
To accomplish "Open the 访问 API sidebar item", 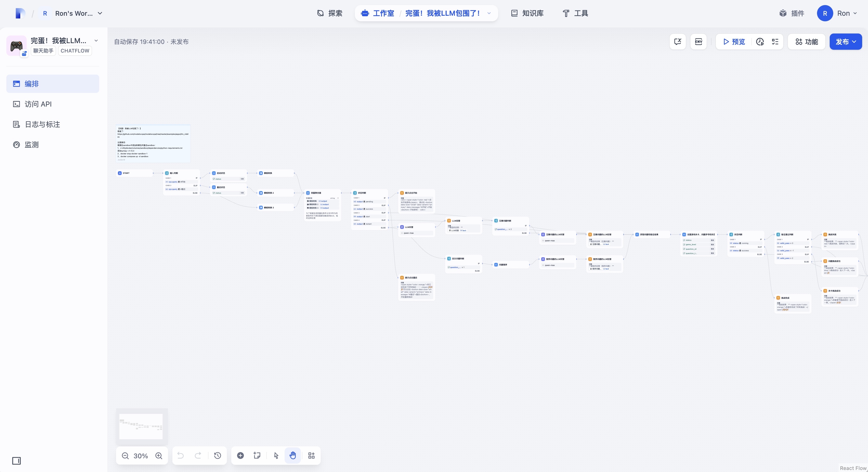I will point(38,104).
